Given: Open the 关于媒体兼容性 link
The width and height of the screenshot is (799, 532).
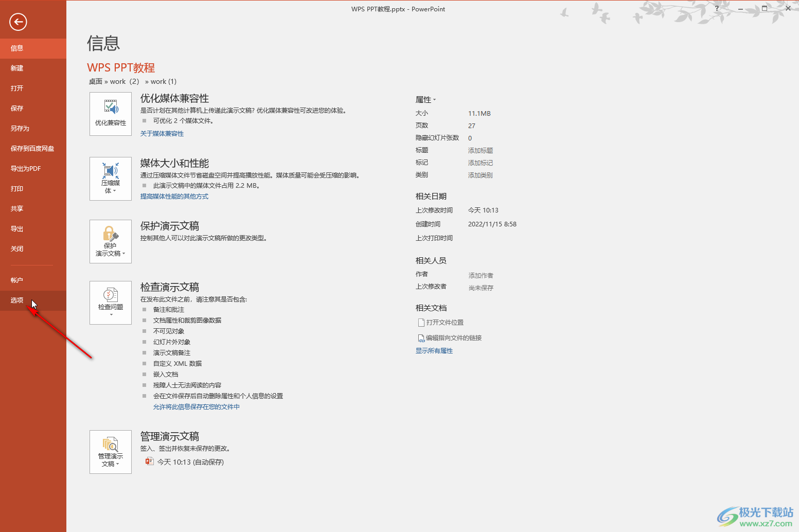Looking at the screenshot, I should 162,134.
